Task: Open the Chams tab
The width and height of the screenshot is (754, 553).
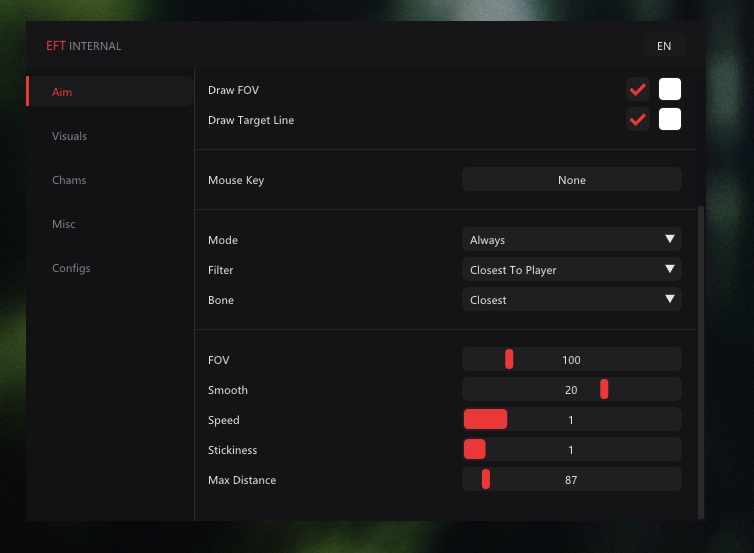Action: [x=69, y=180]
